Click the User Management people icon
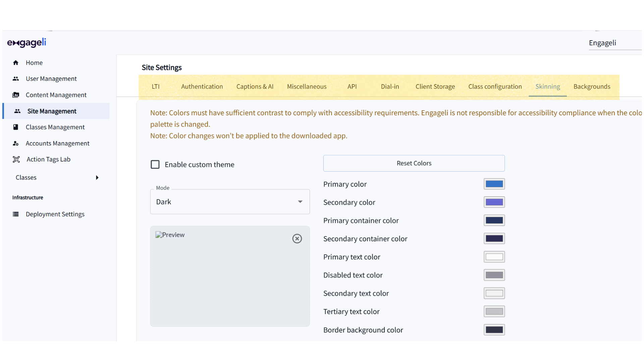The image size is (644, 362). pos(15,79)
